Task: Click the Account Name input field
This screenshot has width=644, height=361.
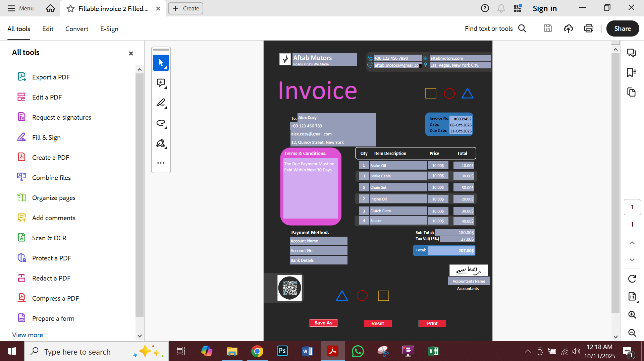Action: (318, 241)
